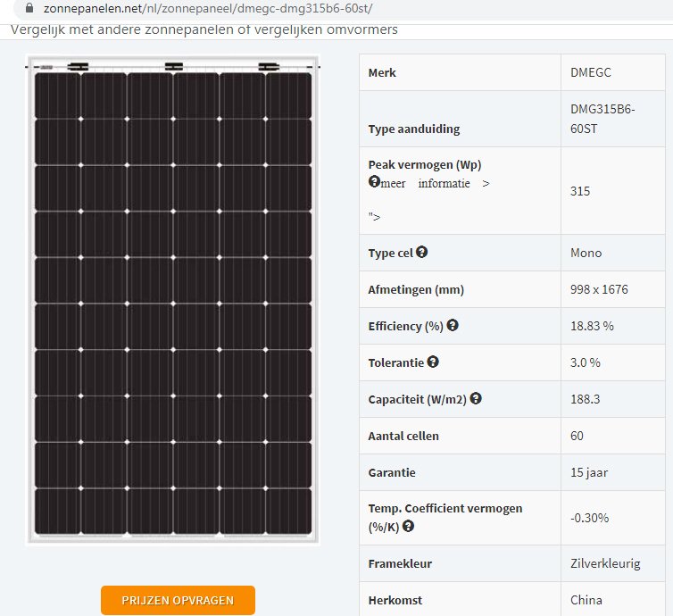
Task: Open help icon beside Peak vermogen (Wp)
Action: 374,181
